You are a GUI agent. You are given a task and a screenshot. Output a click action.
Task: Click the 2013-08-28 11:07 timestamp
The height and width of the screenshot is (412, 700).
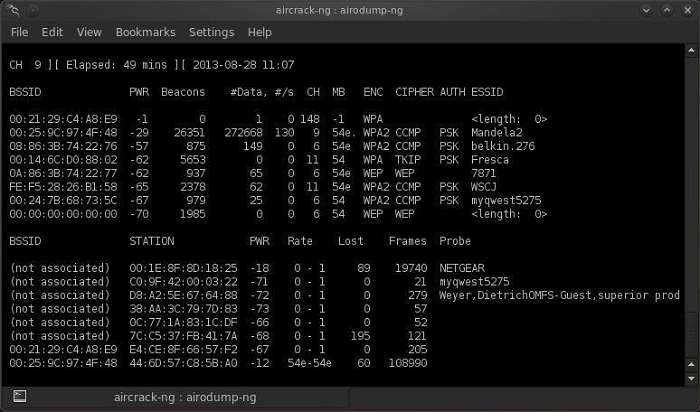(244, 65)
